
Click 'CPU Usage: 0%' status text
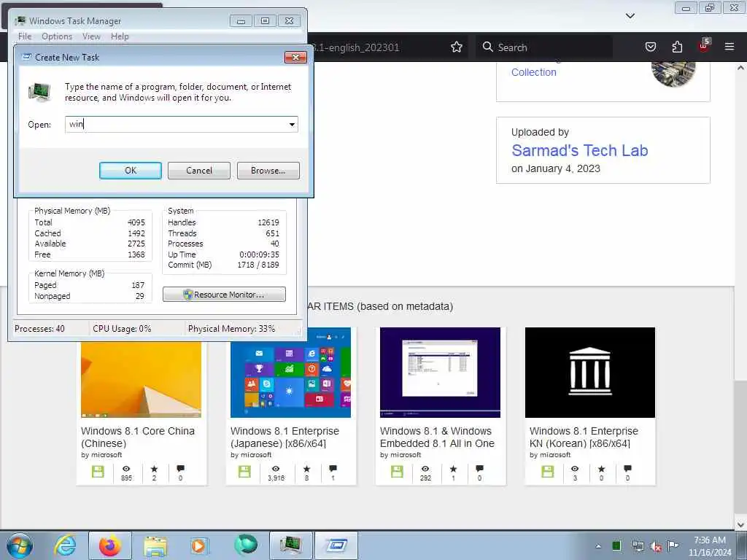tap(122, 329)
